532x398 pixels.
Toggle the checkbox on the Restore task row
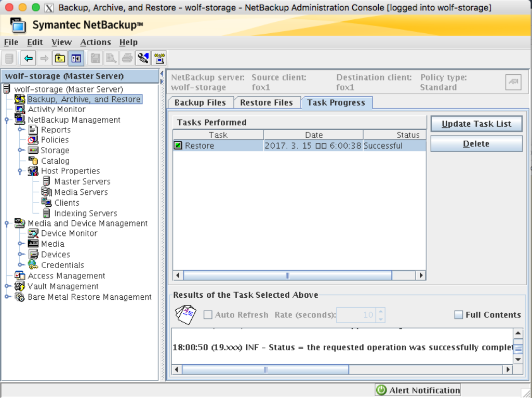pyautogui.click(x=178, y=145)
